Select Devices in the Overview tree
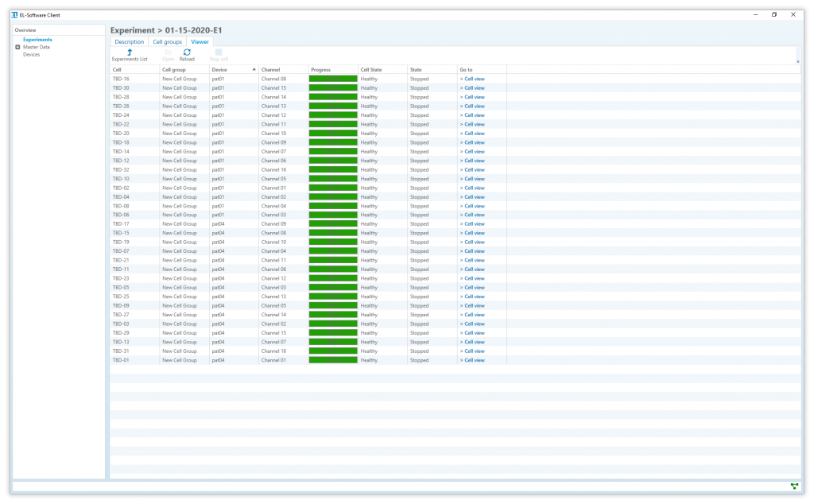Viewport: 814px width, 504px height. tap(31, 55)
